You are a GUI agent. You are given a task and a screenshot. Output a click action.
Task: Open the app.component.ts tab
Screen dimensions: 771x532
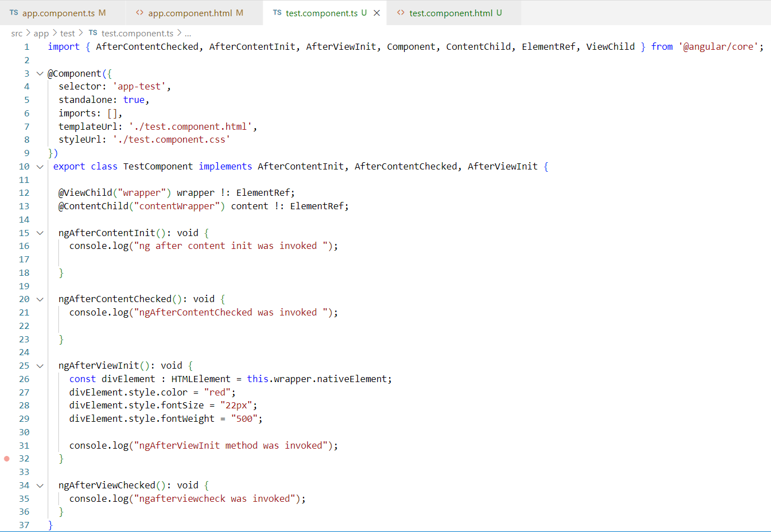pos(58,13)
